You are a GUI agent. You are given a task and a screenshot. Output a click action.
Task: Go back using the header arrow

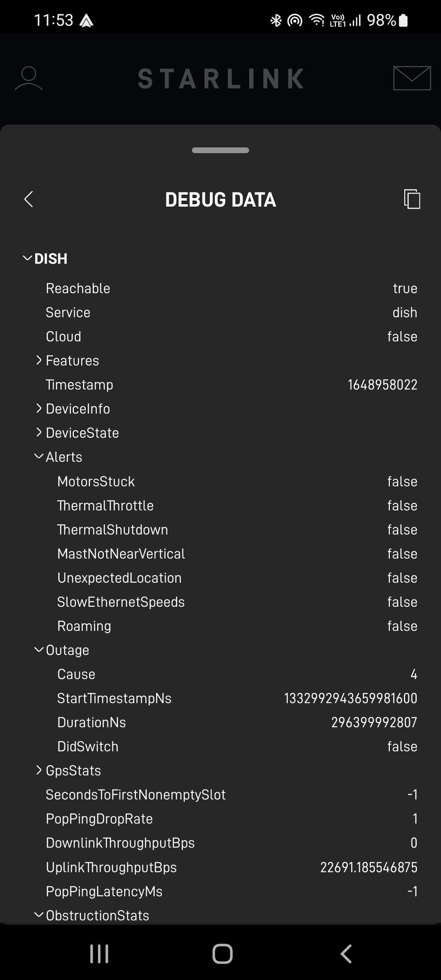pyautogui.click(x=29, y=199)
